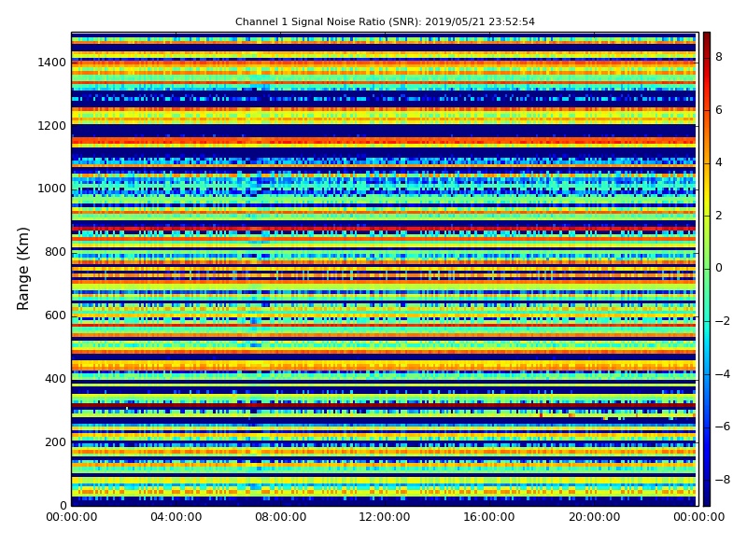Click the 20:00:00 time axis label
Image resolution: width=747 pixels, height=560 pixels.
pos(594,517)
